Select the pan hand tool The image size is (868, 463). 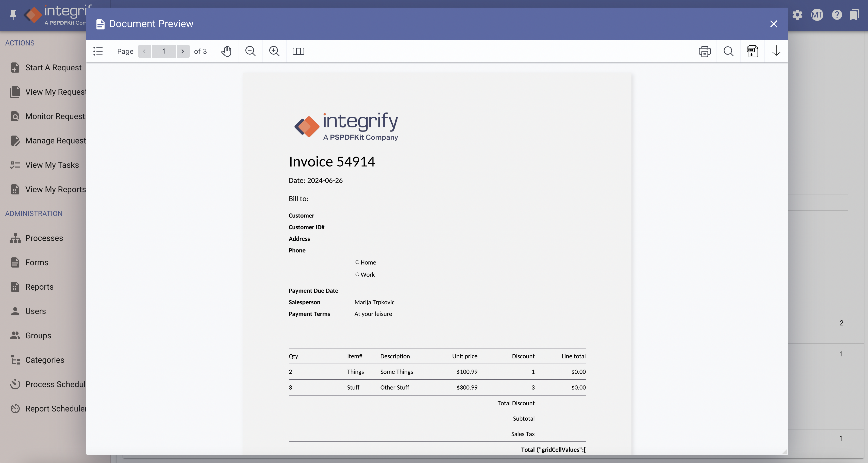click(226, 51)
